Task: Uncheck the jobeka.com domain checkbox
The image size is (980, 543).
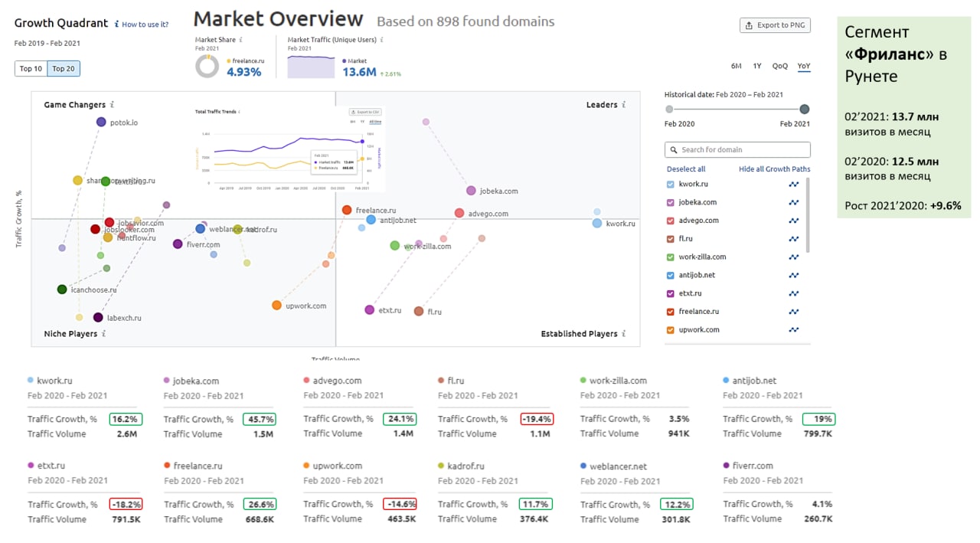Action: coord(671,203)
